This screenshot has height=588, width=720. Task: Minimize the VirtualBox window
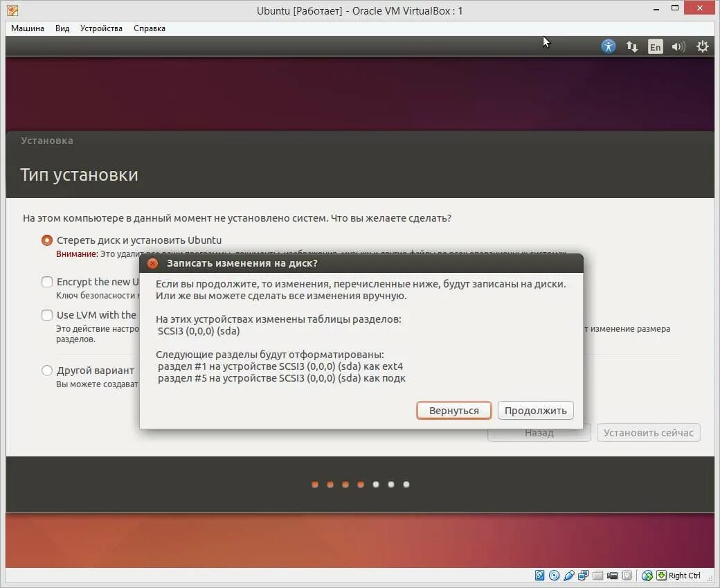(656, 8)
